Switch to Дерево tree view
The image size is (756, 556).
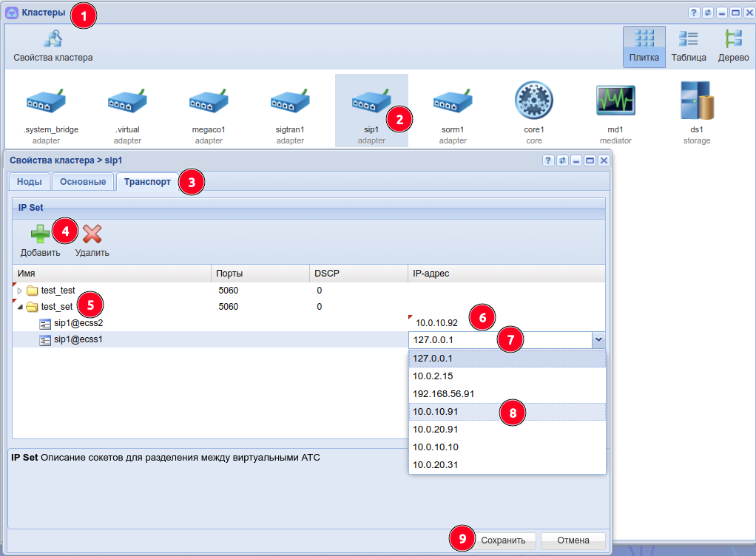click(x=733, y=47)
